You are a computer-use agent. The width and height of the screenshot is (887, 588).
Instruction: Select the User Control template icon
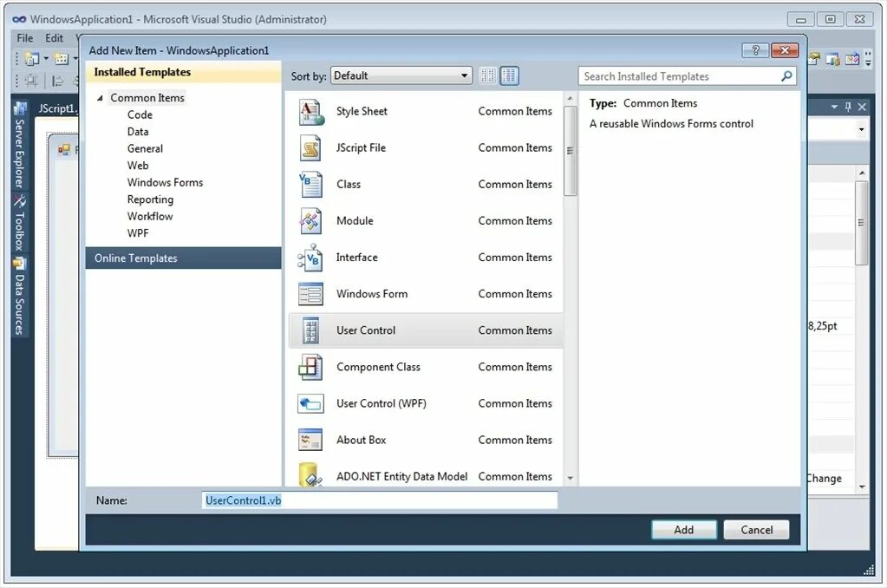pos(310,330)
